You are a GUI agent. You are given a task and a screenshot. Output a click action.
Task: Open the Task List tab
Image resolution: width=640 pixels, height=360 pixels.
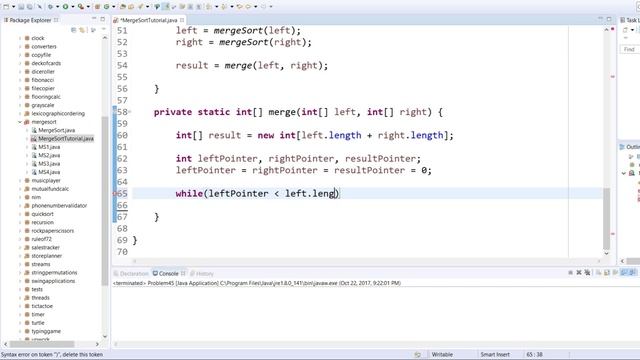pos(630,20)
